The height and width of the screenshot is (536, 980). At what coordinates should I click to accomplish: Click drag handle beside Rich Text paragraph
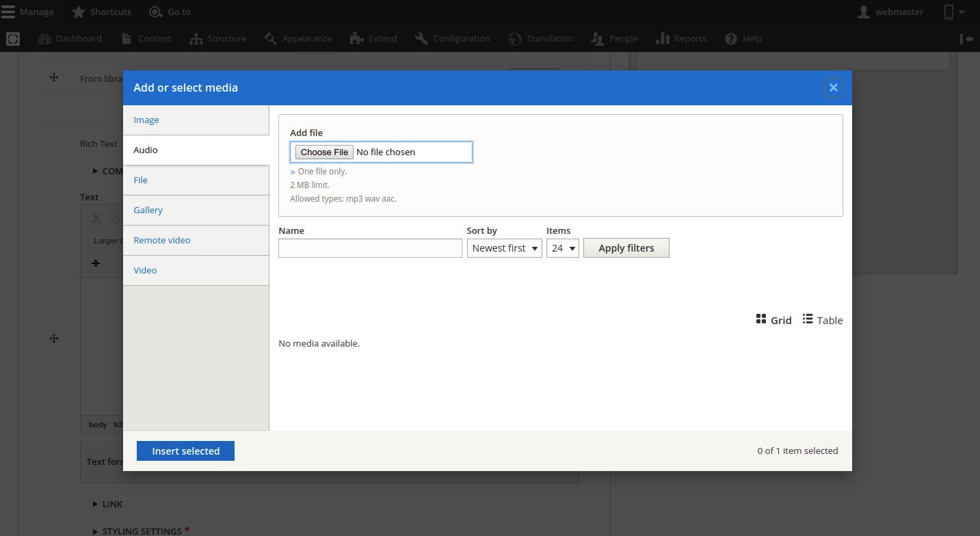pyautogui.click(x=54, y=338)
